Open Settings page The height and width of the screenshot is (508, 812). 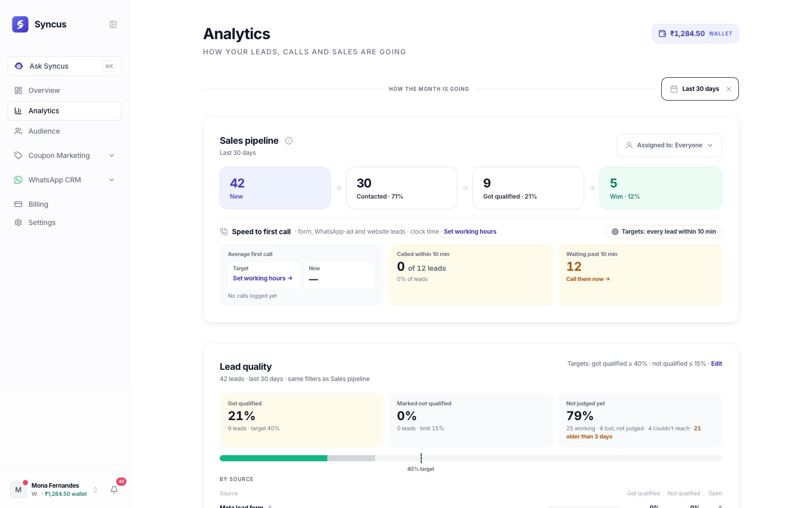(64, 223)
